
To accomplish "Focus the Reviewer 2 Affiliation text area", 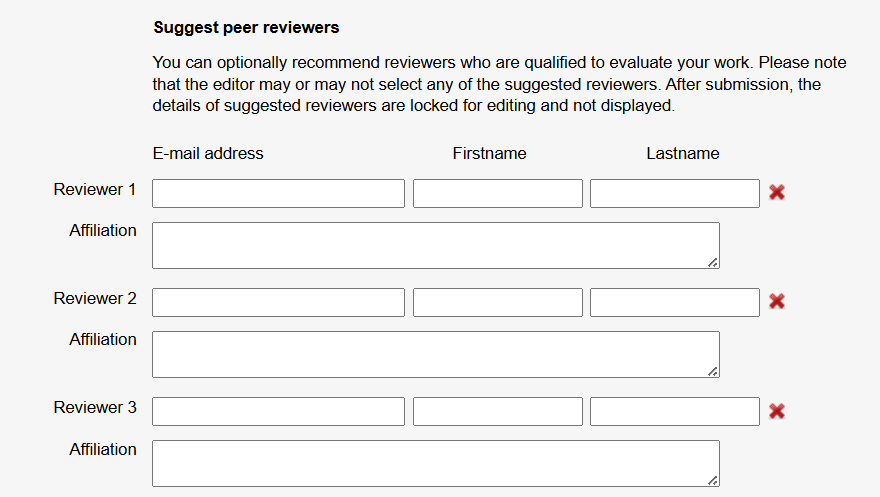I will tap(436, 354).
